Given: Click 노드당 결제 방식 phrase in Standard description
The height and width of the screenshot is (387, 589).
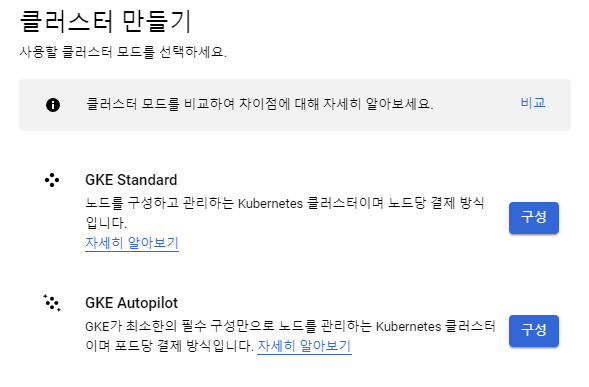Looking at the screenshot, I should (x=436, y=203).
